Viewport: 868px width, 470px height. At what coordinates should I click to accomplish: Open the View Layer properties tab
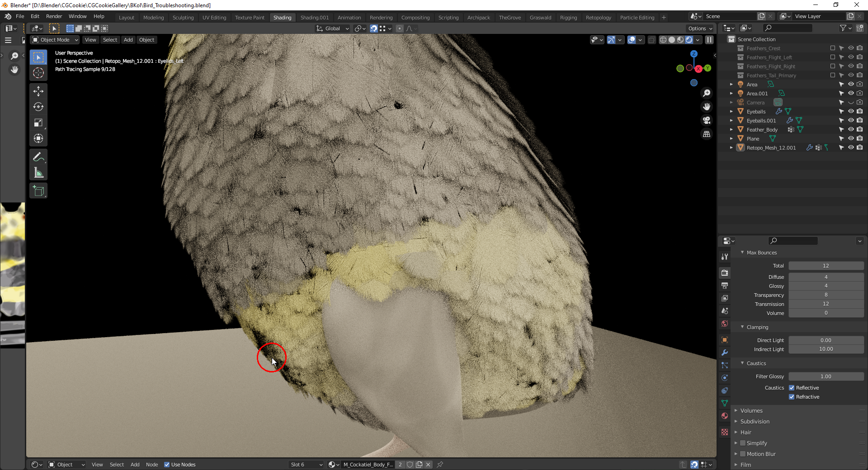pyautogui.click(x=725, y=298)
